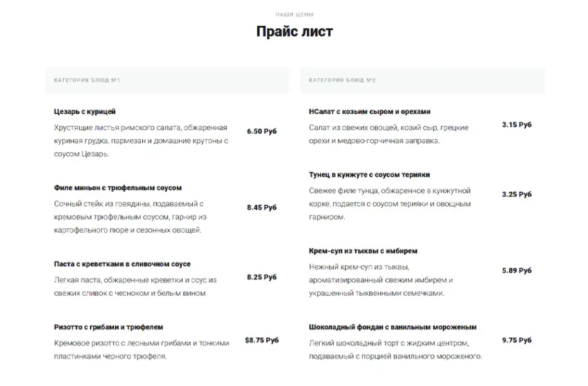This screenshot has height=386, width=588.
Task: Click the $8.75 Руб price
Action: tap(262, 340)
